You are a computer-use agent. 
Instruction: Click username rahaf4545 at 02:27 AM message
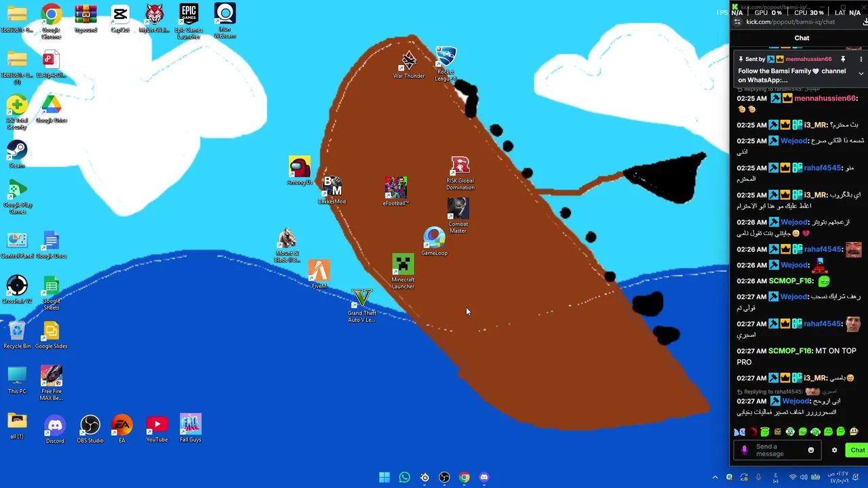coord(823,324)
